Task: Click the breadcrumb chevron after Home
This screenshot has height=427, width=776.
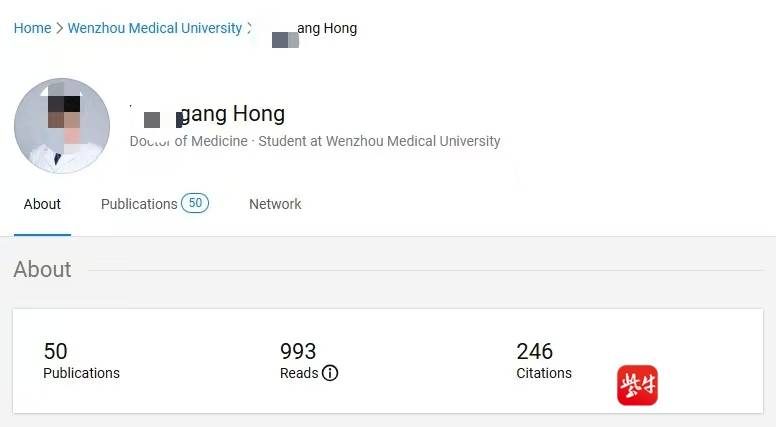Action: 60,28
